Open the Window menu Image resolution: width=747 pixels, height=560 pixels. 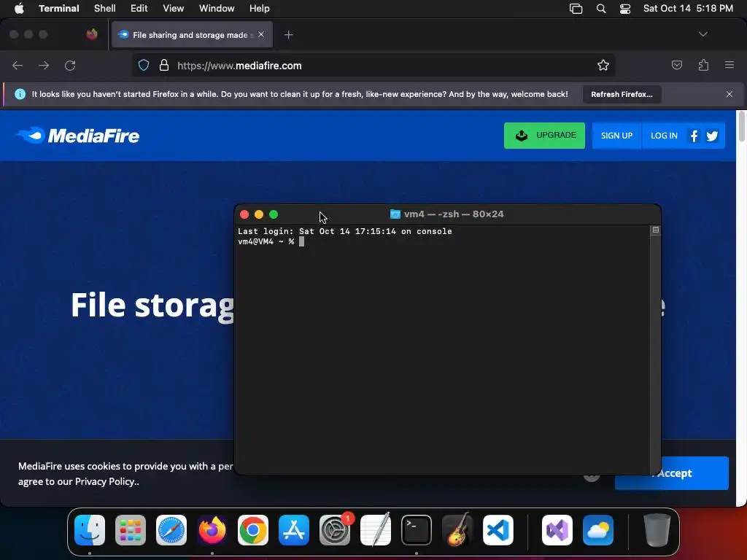tap(217, 9)
